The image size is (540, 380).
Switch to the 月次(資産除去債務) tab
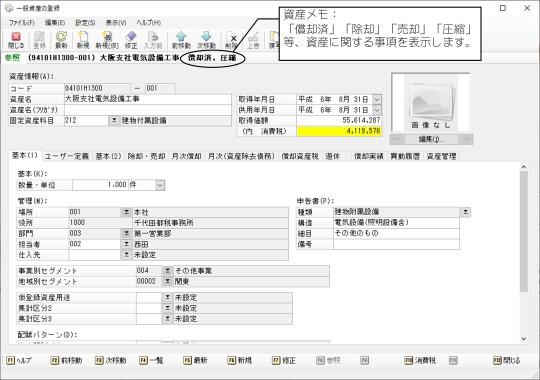pos(241,156)
